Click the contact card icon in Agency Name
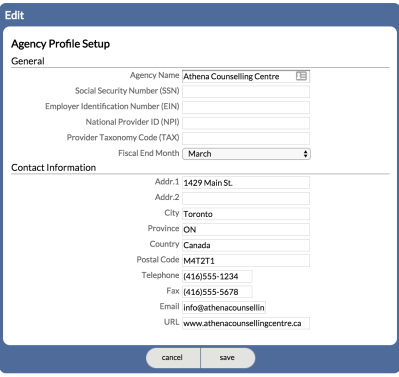Image resolution: width=399 pixels, height=377 pixels. point(301,76)
